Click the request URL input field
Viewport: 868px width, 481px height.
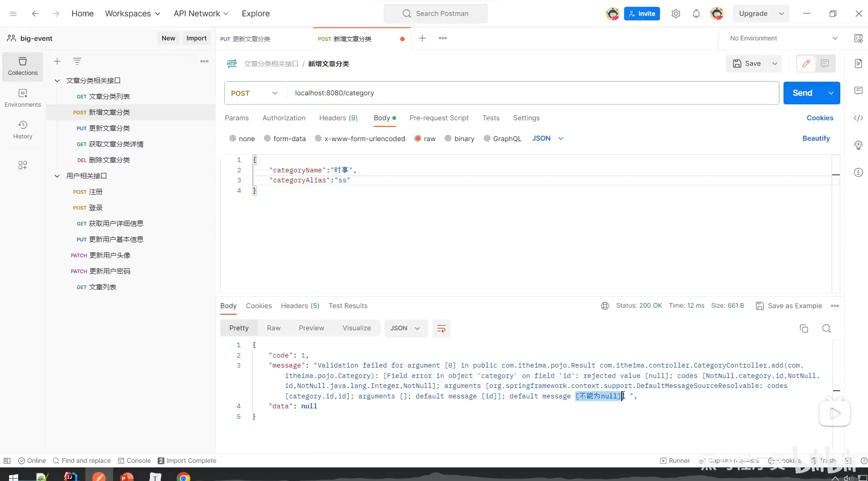point(454,93)
